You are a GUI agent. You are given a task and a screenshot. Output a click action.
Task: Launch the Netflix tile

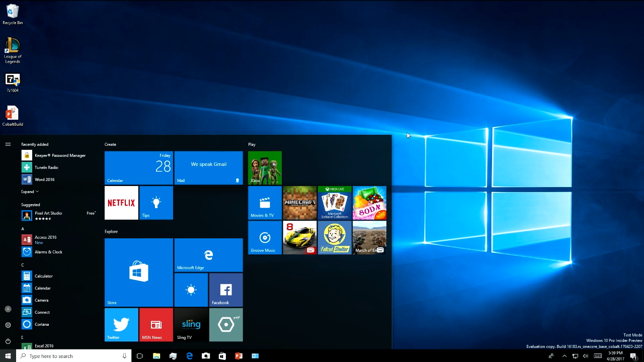click(x=121, y=203)
